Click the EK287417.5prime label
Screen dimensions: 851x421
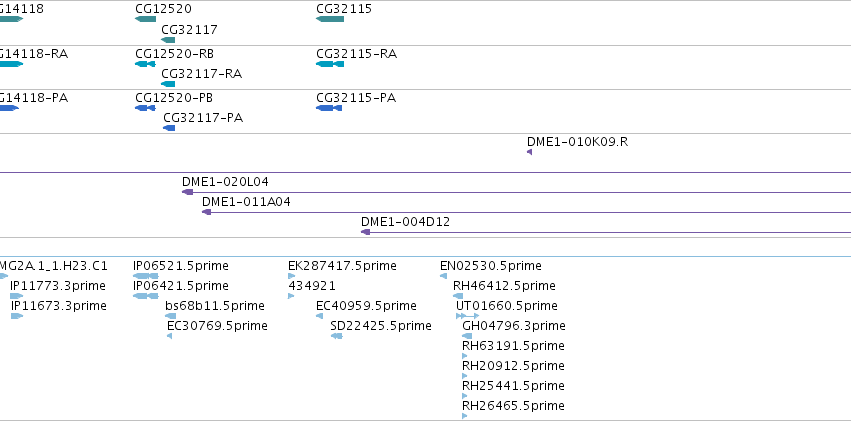342,266
